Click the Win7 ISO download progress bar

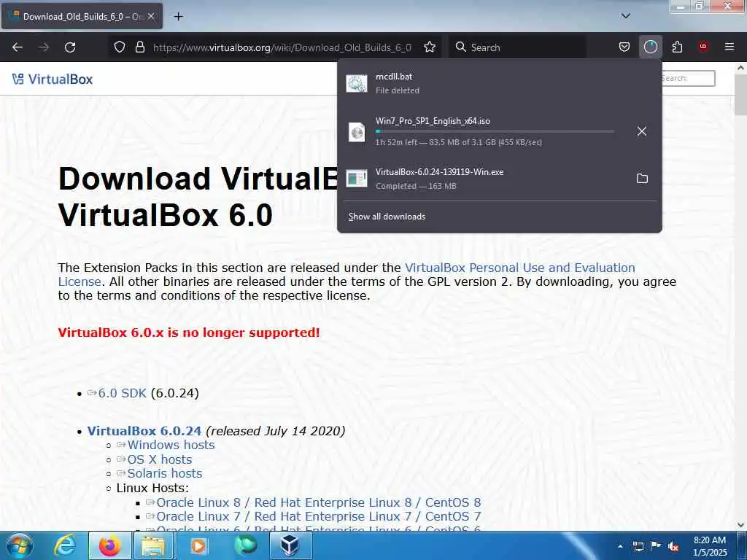click(495, 131)
